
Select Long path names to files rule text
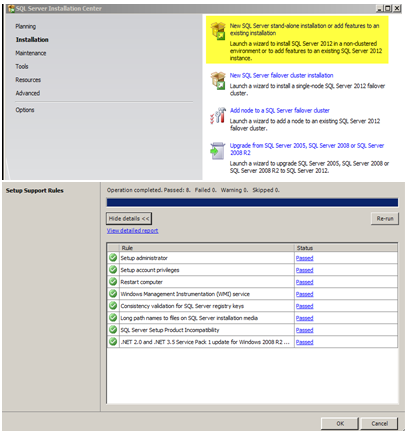coord(189,318)
